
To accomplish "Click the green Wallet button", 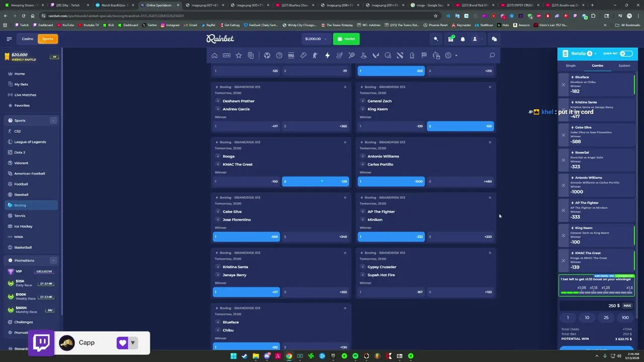I will click(x=346, y=39).
